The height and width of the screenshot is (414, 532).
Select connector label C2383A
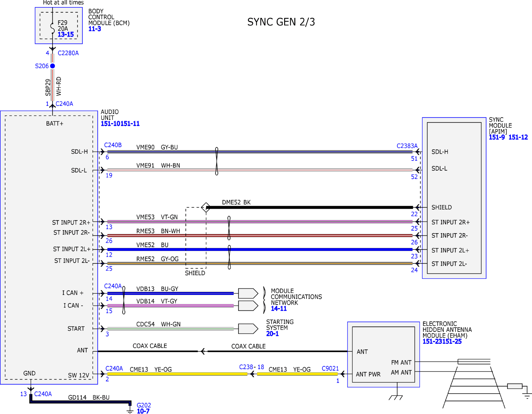point(407,146)
